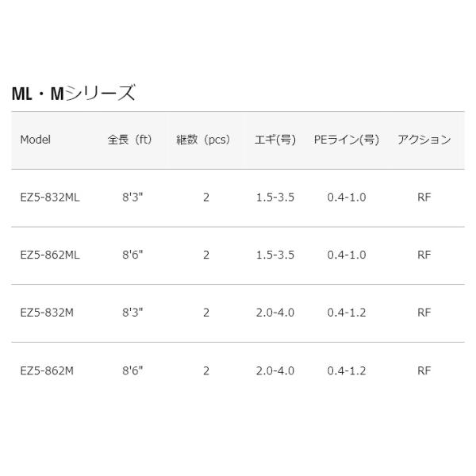Select the EZ5-862ML model cell
The width and height of the screenshot is (476, 476).
coord(50,255)
